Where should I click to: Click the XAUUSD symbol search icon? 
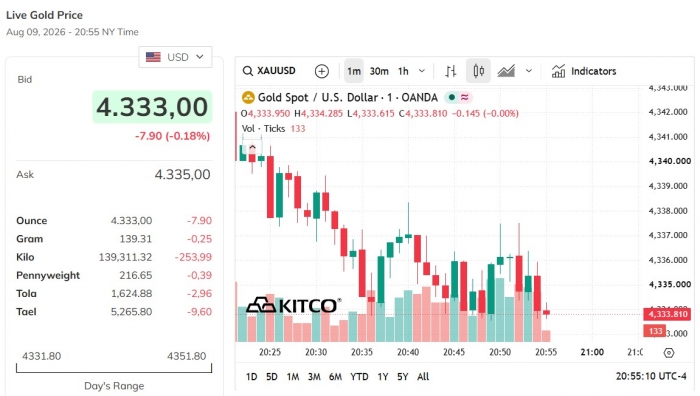[247, 71]
